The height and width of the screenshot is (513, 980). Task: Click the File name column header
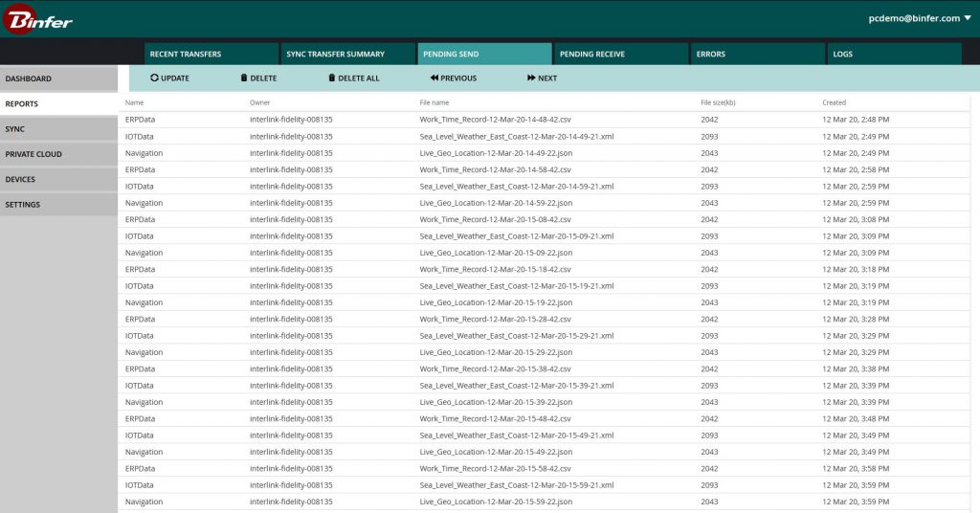coord(434,102)
